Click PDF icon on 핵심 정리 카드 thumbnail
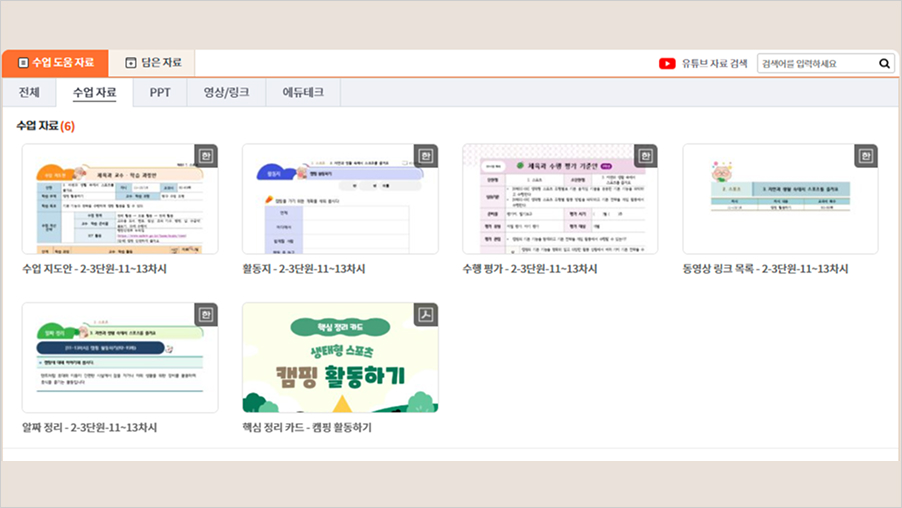The height and width of the screenshot is (508, 902). (426, 314)
